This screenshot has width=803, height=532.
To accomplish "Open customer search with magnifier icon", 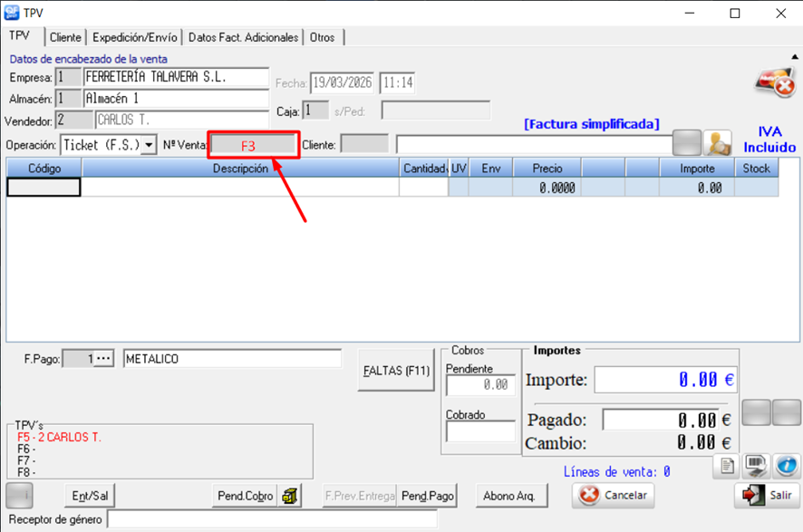I will click(x=720, y=143).
